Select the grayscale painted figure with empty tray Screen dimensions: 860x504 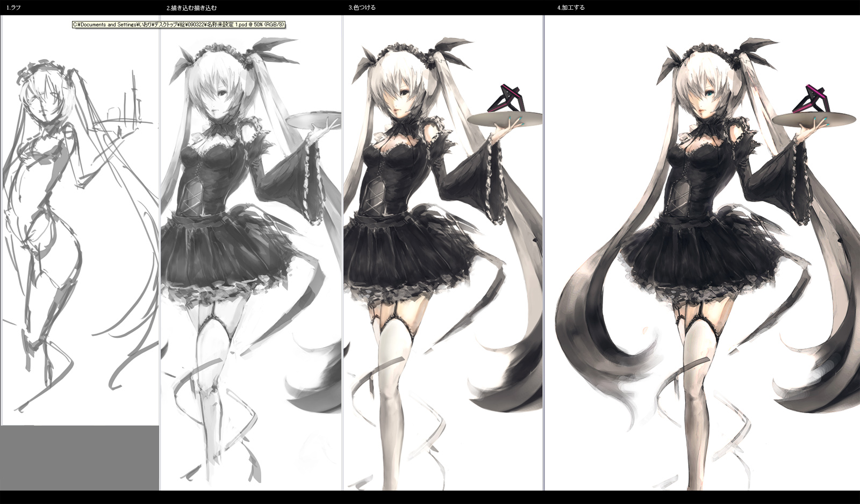click(x=251, y=253)
